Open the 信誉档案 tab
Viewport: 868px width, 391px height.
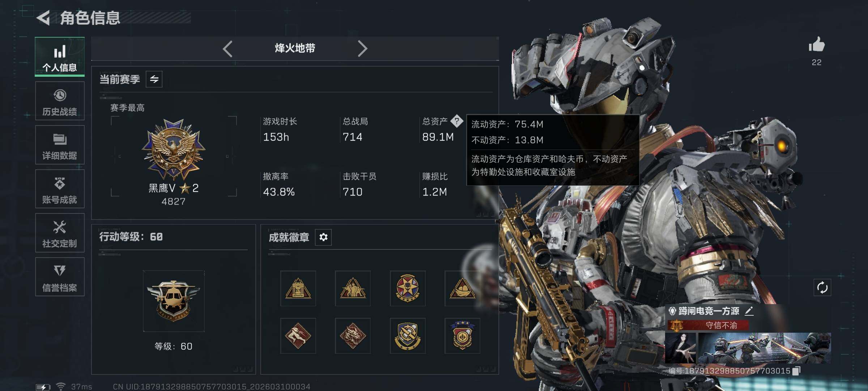[60, 277]
